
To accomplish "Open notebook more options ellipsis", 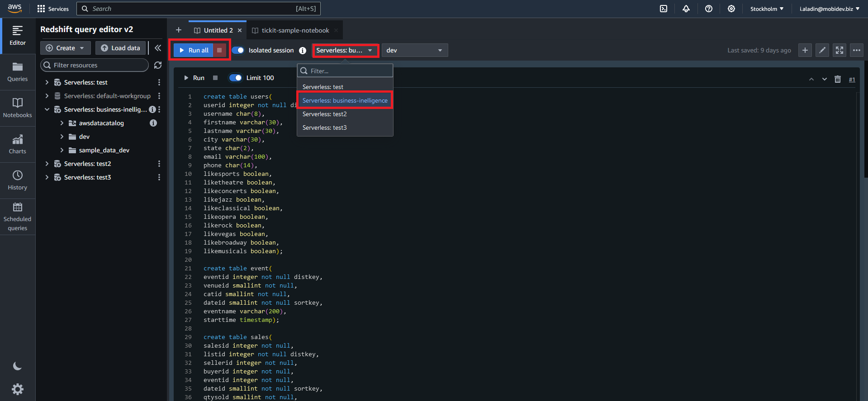I will (857, 50).
